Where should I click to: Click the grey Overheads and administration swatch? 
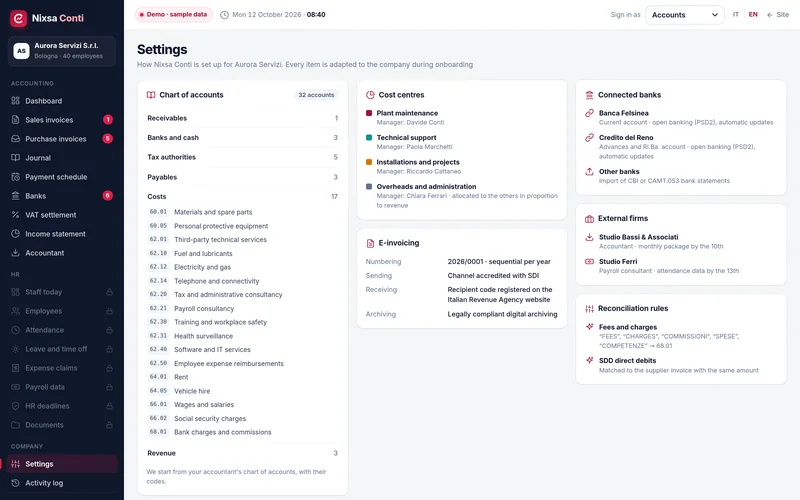pyautogui.click(x=369, y=186)
